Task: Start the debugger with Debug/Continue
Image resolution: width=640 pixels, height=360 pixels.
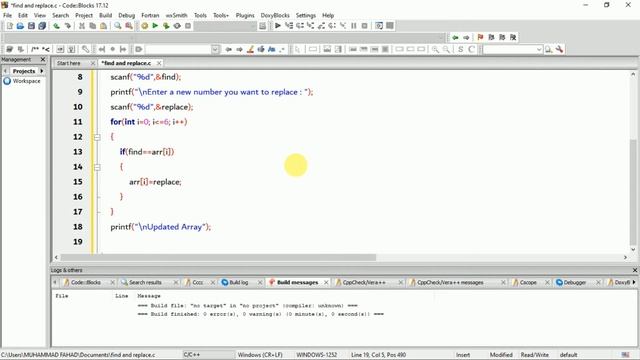Action: tap(278, 26)
